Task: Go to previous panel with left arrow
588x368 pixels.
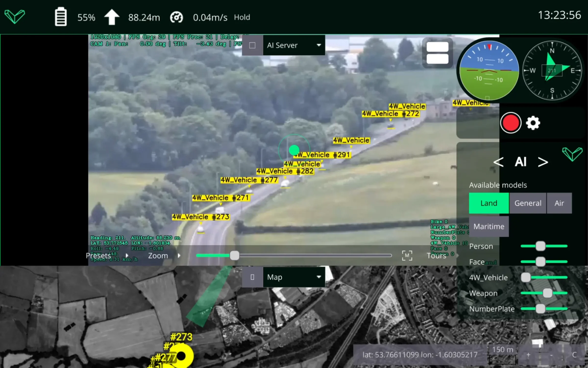Action: (x=498, y=162)
